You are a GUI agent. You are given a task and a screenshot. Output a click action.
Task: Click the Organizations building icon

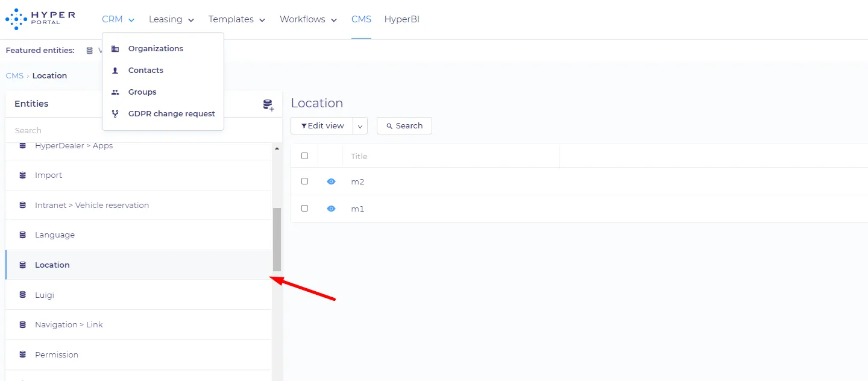click(x=115, y=49)
